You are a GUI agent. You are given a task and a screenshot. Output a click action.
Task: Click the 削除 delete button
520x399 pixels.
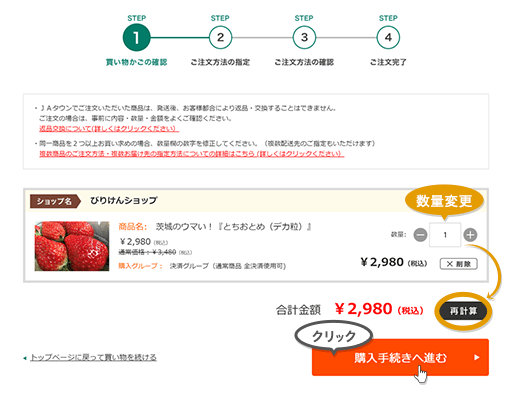click(x=459, y=264)
